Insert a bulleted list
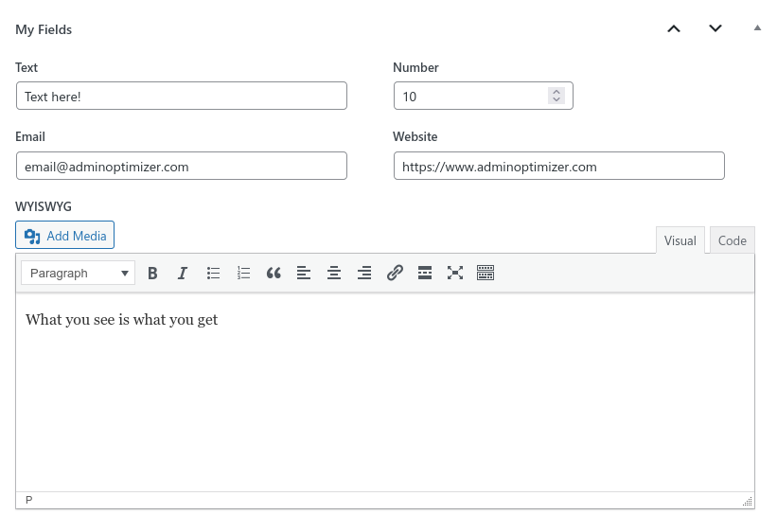The height and width of the screenshot is (532, 777). pos(213,274)
